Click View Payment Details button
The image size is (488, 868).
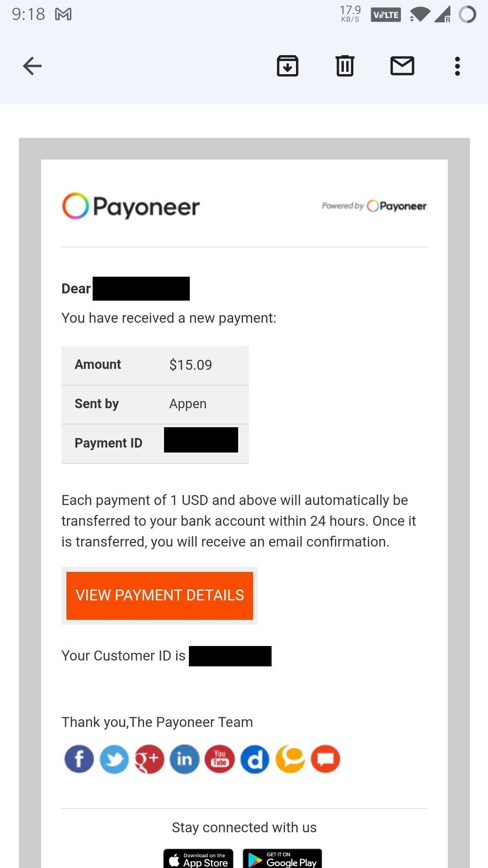[x=160, y=595]
